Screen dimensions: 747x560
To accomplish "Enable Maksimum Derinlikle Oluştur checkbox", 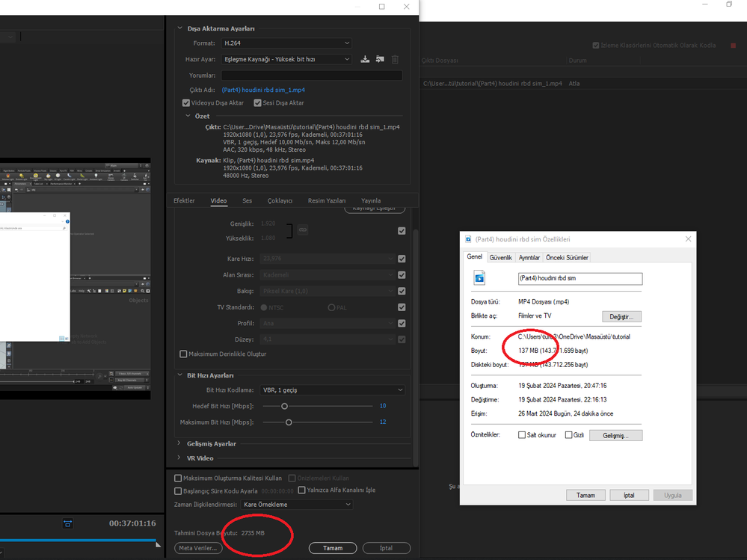I will coord(183,354).
